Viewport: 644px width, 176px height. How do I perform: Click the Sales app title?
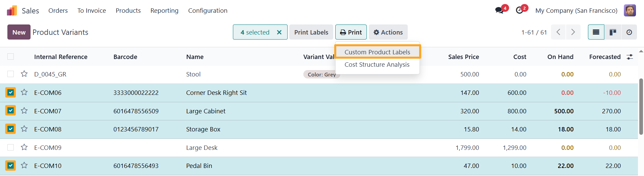31,11
